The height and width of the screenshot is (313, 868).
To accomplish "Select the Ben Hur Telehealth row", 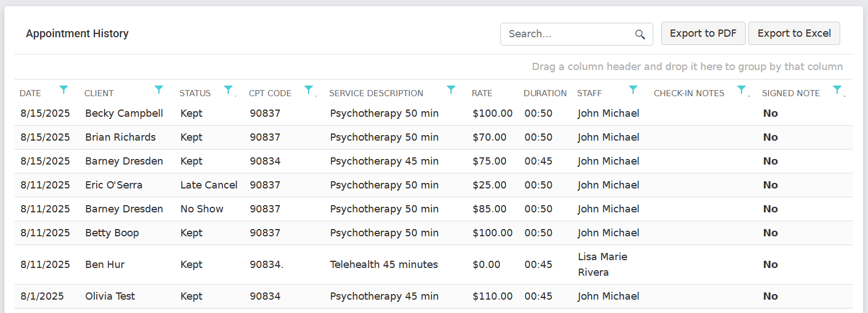I will coord(433,265).
